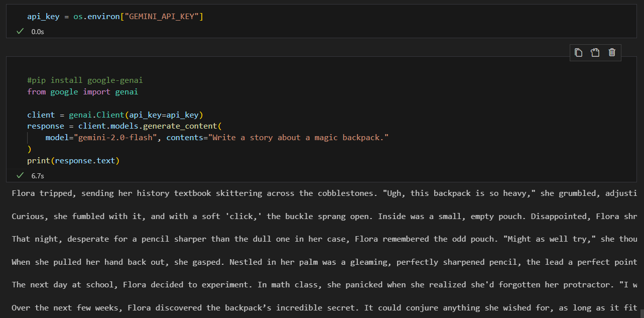Select the 6.7s execution time label

pos(37,175)
